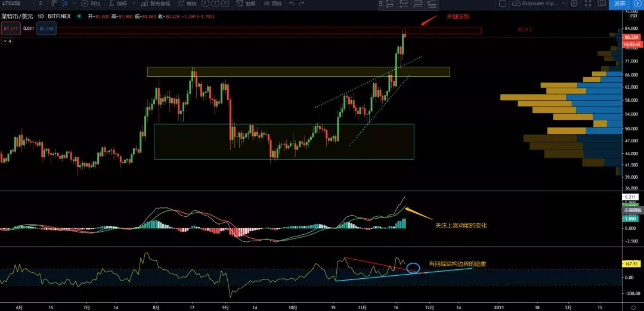Image resolution: width=644 pixels, height=311 pixels.
Task: Click third line-tool icon in floating toolbar
Action: pyautogui.click(x=417, y=4)
